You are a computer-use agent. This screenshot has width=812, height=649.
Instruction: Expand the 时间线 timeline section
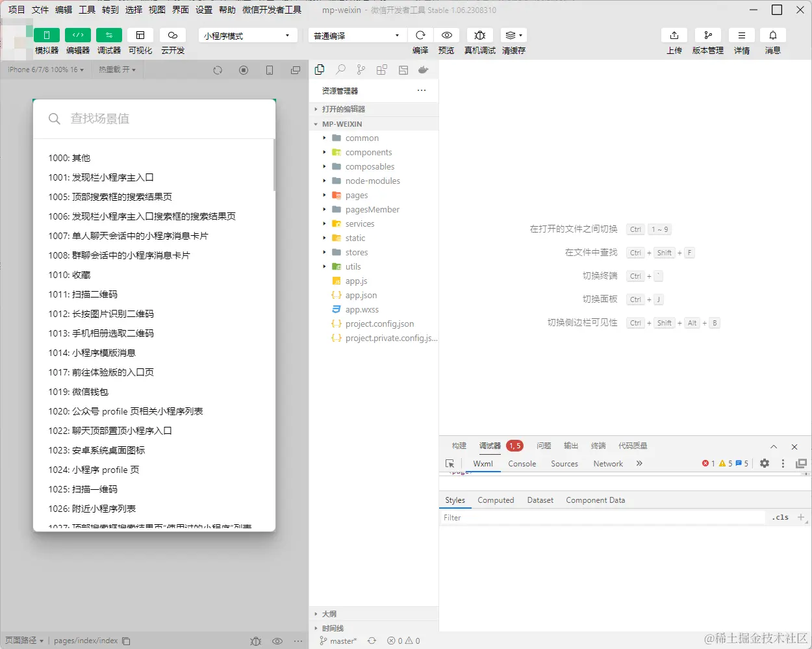[x=374, y=628]
